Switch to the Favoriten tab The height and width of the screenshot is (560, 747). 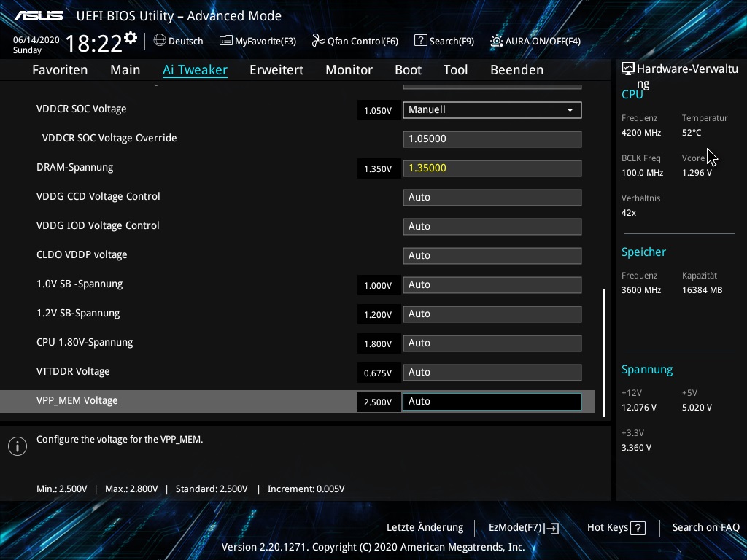(60, 70)
